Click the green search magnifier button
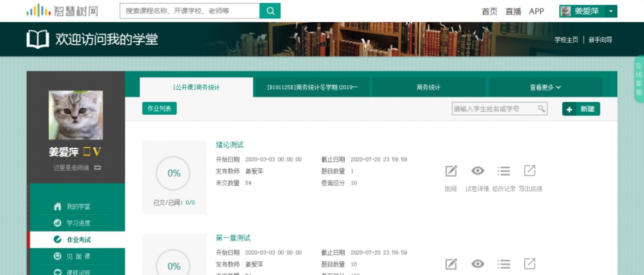The height and width of the screenshot is (275, 644). point(270,11)
